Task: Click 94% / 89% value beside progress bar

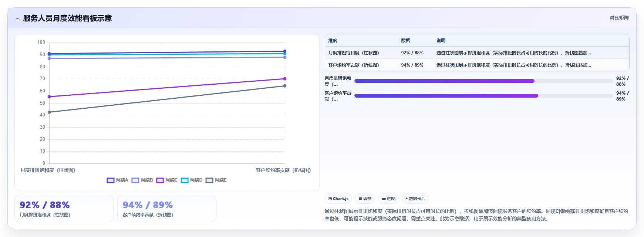Action: [x=622, y=96]
